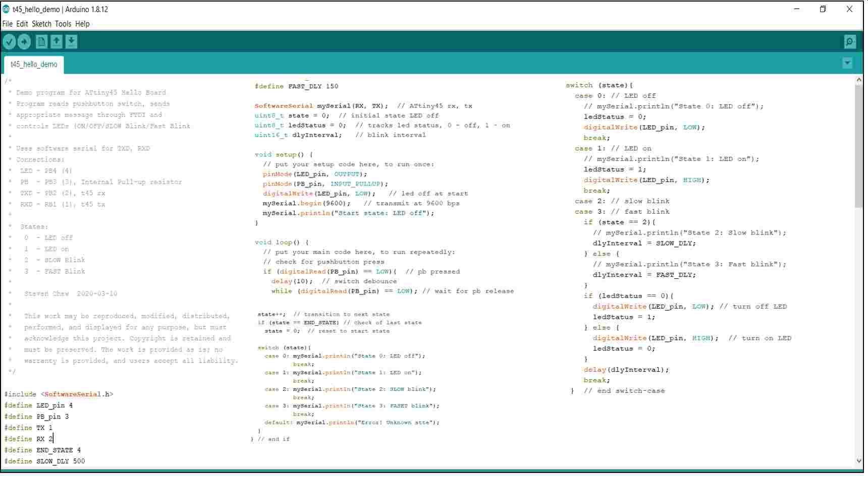Click the vertical scrollbar thumb
The width and height of the screenshot is (868, 480).
tap(859, 146)
